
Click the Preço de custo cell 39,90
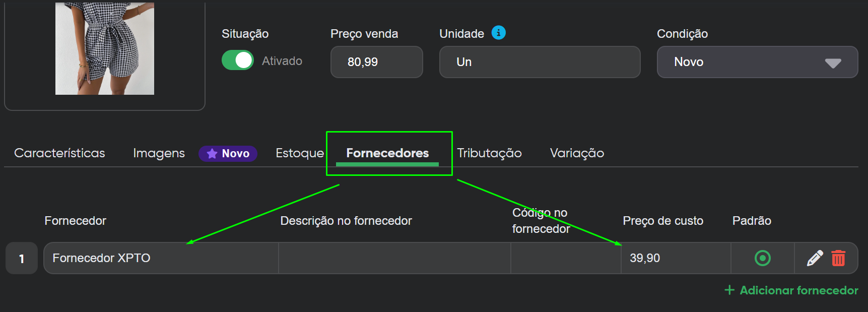675,258
